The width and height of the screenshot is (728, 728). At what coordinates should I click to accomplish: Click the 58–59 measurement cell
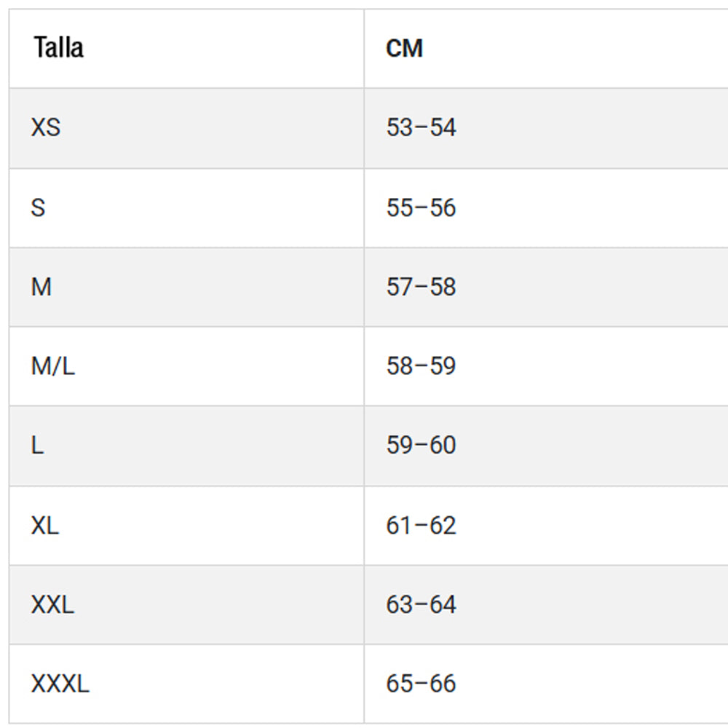(421, 367)
